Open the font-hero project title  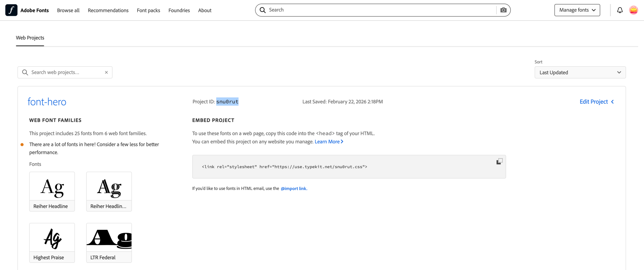pos(47,102)
